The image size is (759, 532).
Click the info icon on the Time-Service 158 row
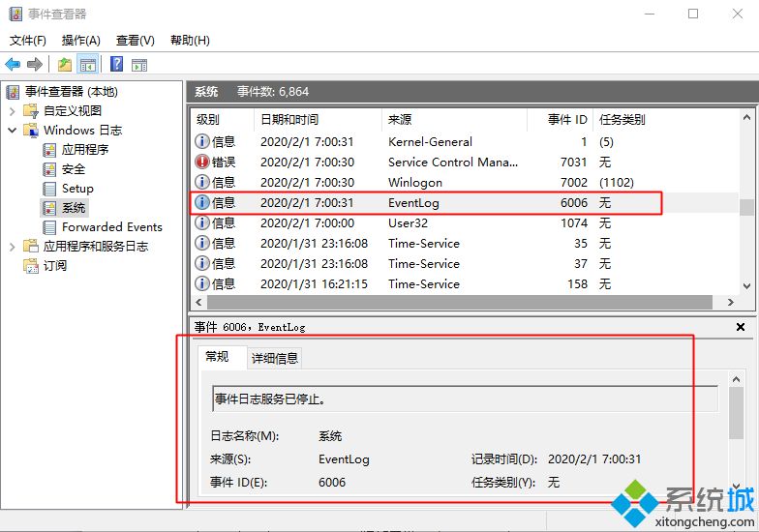201,283
